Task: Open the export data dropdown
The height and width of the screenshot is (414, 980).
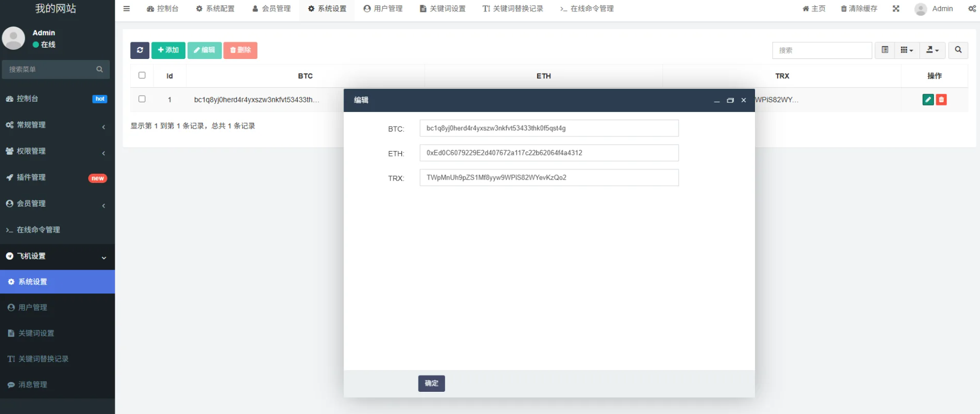Action: pyautogui.click(x=932, y=50)
